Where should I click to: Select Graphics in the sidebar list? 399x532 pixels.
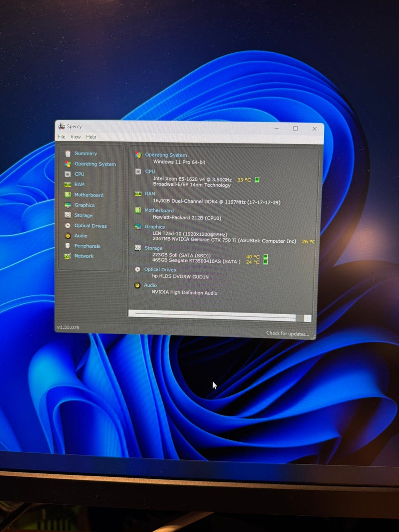(x=84, y=205)
